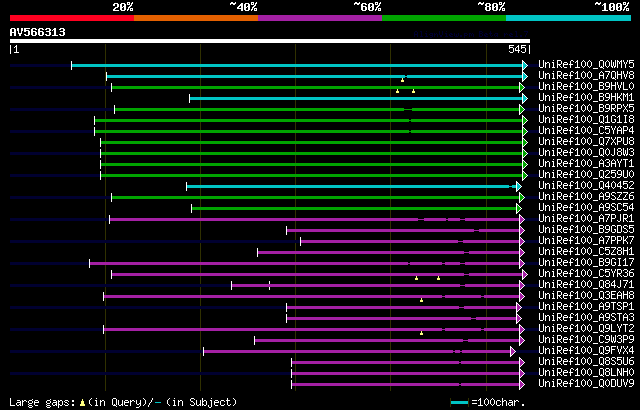Screen dimensions: 640x410
Task: Click the purple ~60% identity legend segment
Action: click(320, 18)
